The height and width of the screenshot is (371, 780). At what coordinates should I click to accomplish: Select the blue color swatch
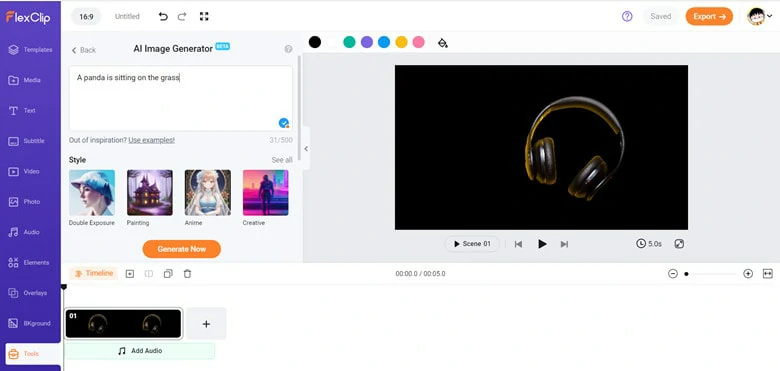pos(384,42)
